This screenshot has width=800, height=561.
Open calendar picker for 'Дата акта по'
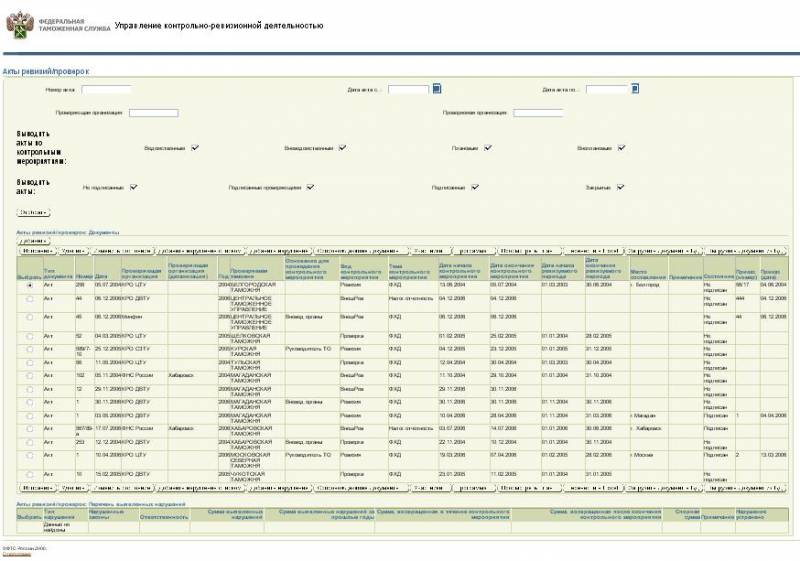(x=635, y=89)
